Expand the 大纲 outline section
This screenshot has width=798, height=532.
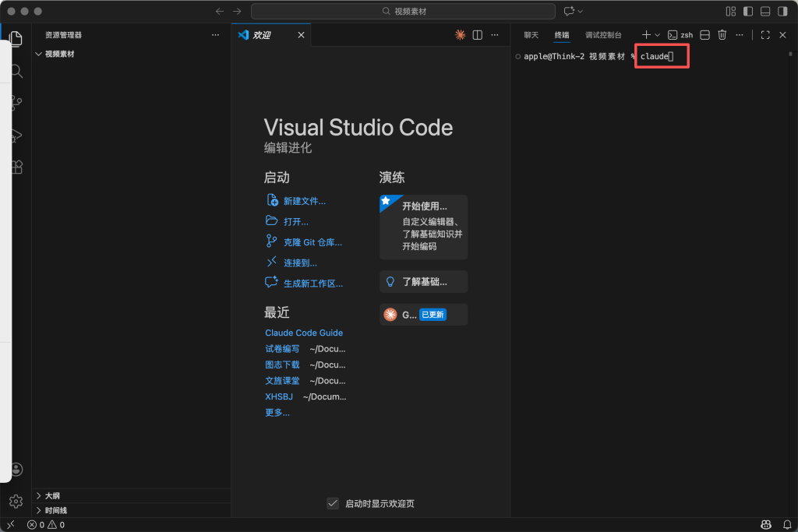click(39, 495)
